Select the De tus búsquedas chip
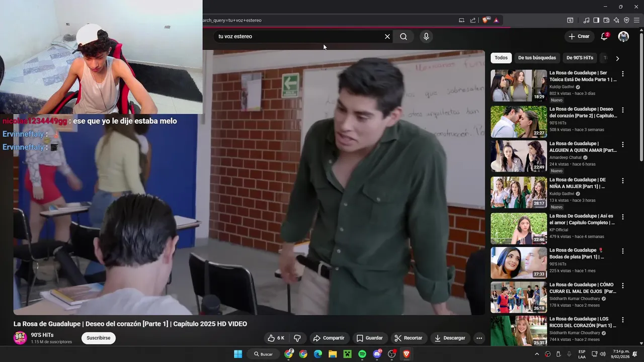This screenshot has width=644, height=362. (537, 58)
